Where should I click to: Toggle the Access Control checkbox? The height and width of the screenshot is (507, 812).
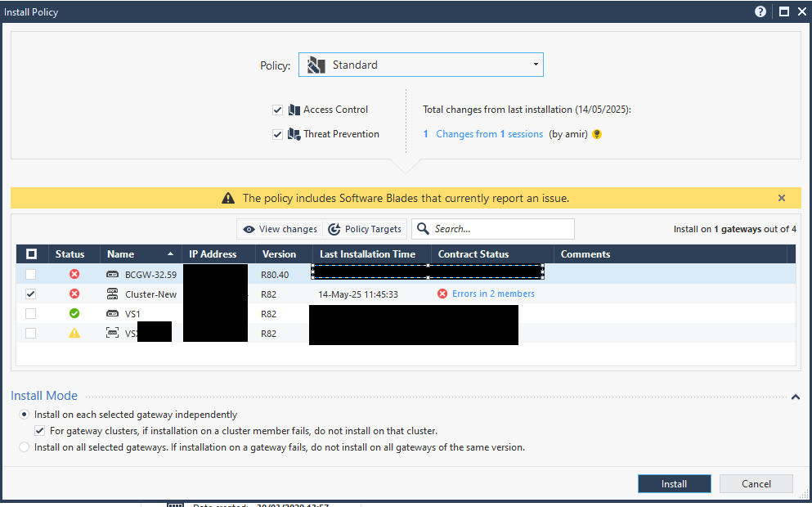click(277, 110)
